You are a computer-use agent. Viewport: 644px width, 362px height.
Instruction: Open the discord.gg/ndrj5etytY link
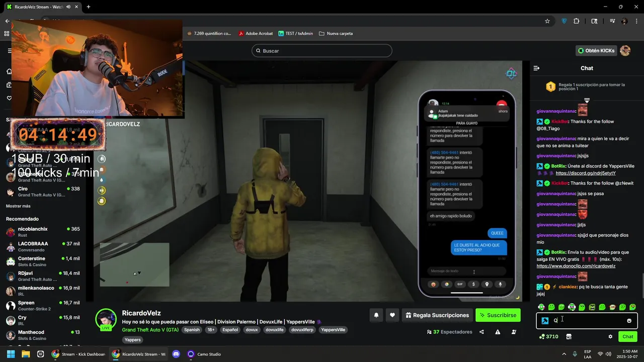pos(586,173)
